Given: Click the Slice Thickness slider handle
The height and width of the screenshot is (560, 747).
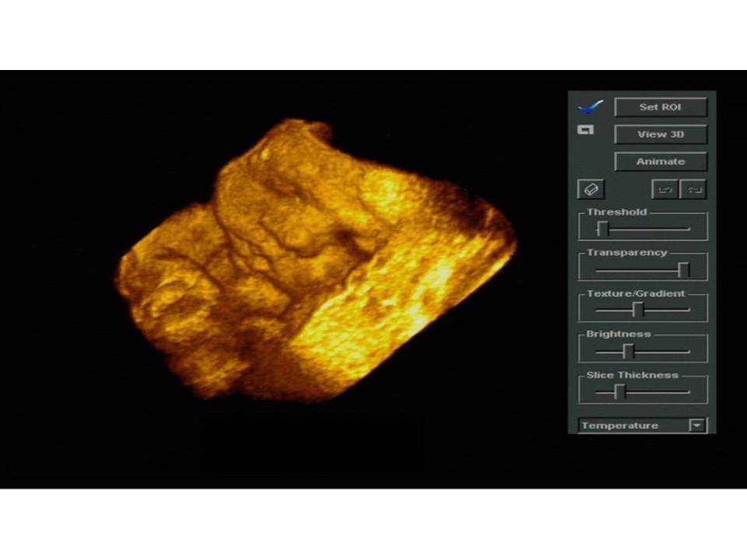Looking at the screenshot, I should 619,392.
